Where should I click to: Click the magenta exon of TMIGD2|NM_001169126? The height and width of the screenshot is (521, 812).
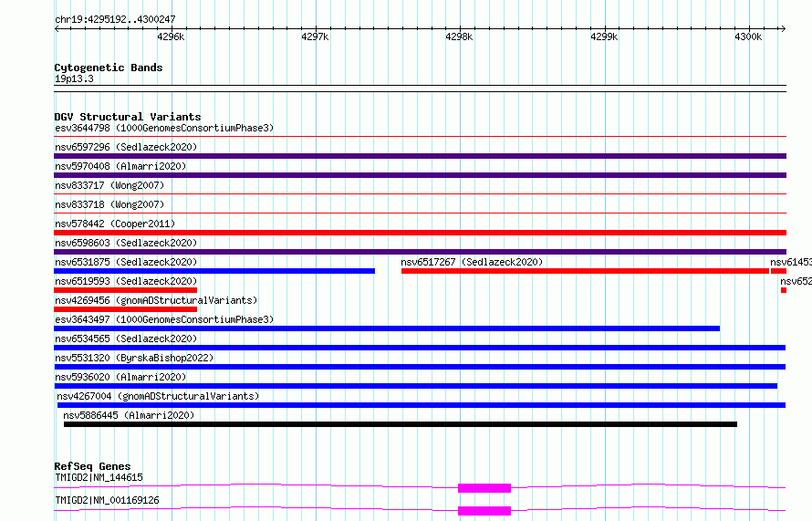click(x=484, y=511)
